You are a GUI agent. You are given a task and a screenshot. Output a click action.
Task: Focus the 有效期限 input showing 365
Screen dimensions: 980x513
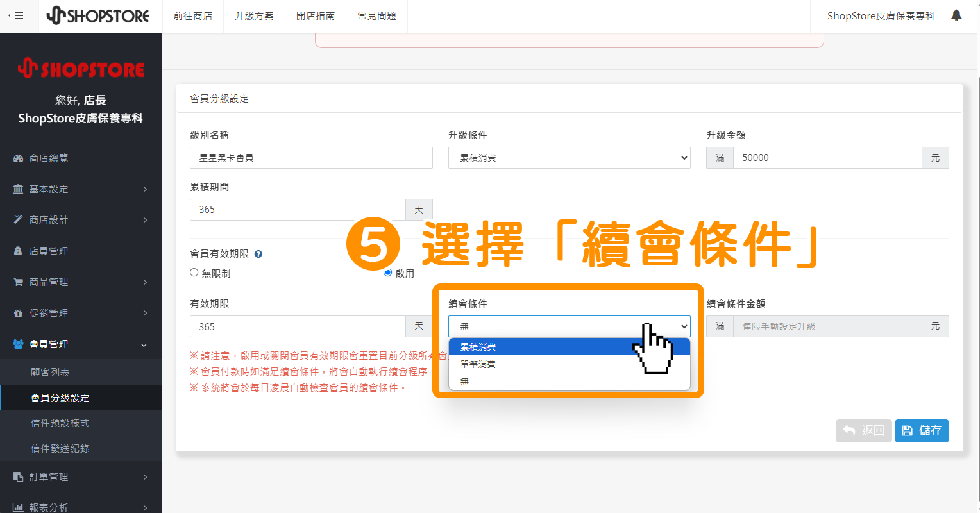coord(298,326)
